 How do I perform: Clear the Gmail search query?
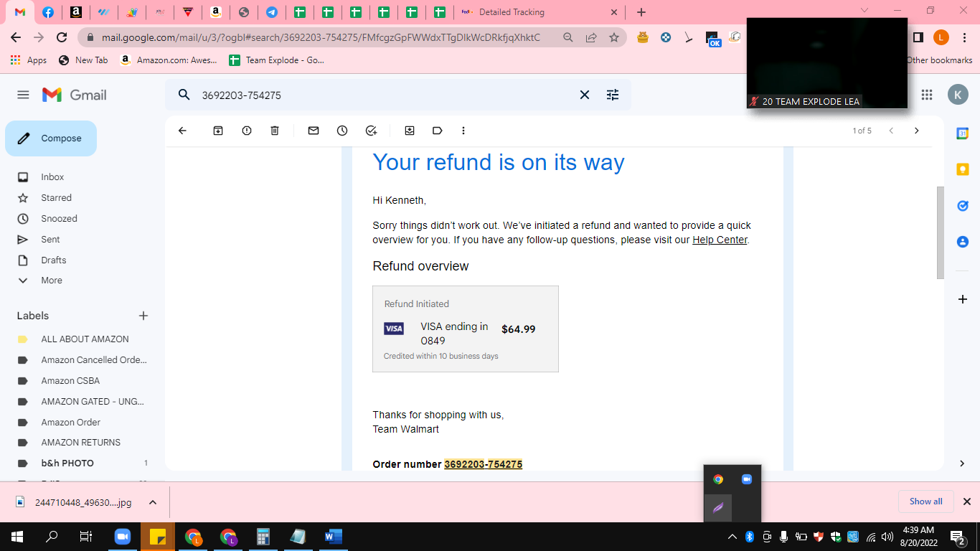(585, 95)
